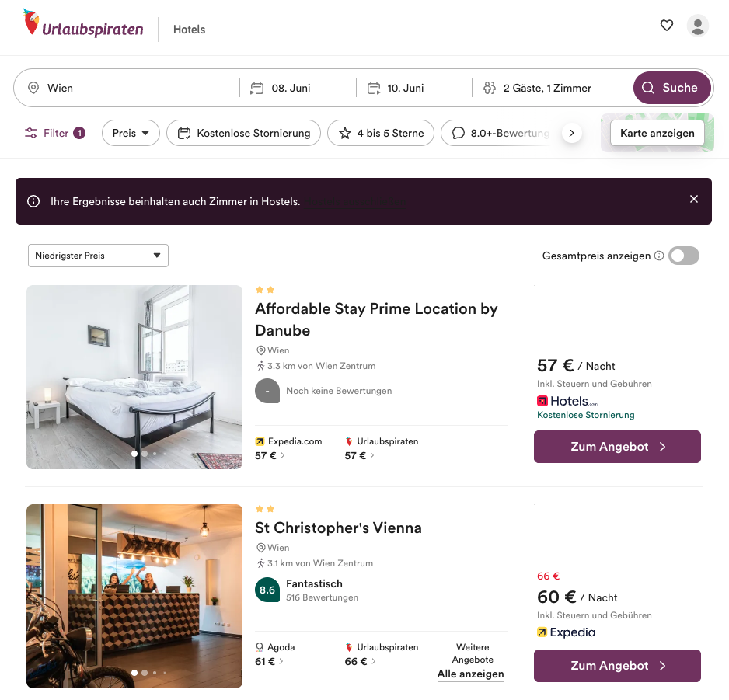Click the wishlist heart icon

(666, 26)
